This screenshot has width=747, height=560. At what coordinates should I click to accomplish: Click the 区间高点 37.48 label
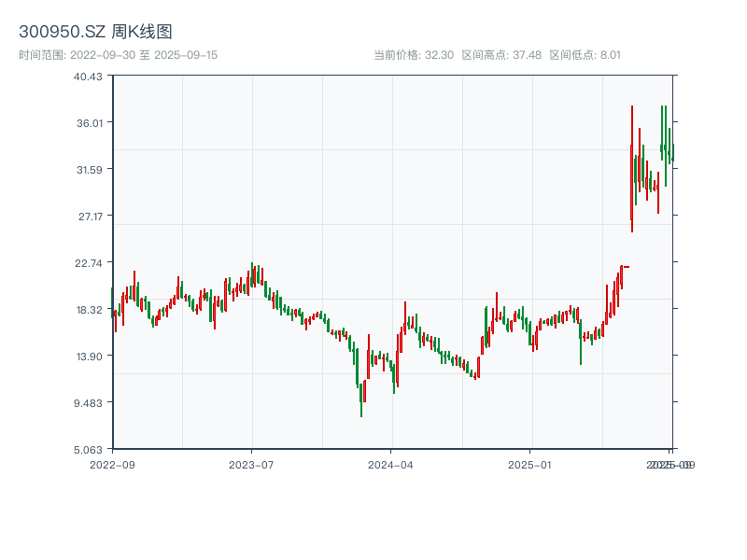tap(501, 55)
